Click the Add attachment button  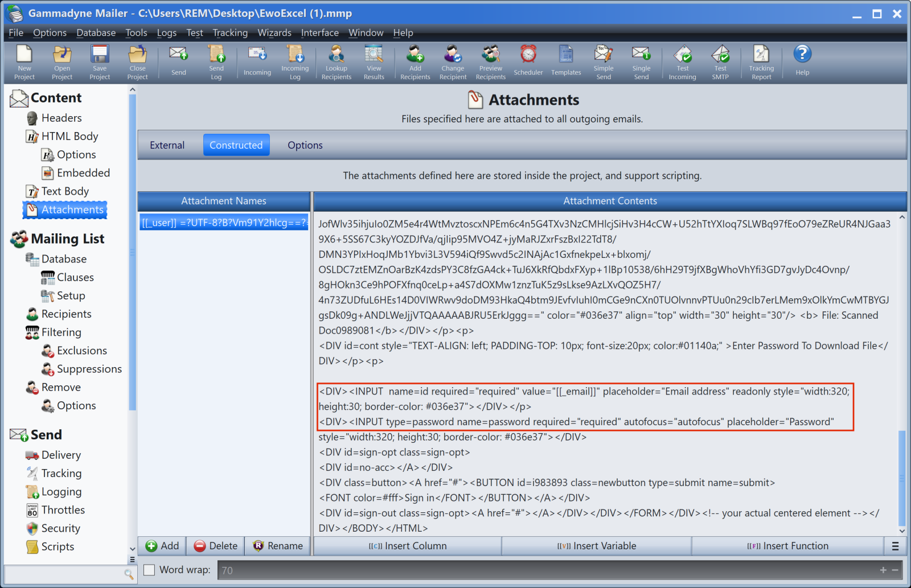tap(162, 546)
